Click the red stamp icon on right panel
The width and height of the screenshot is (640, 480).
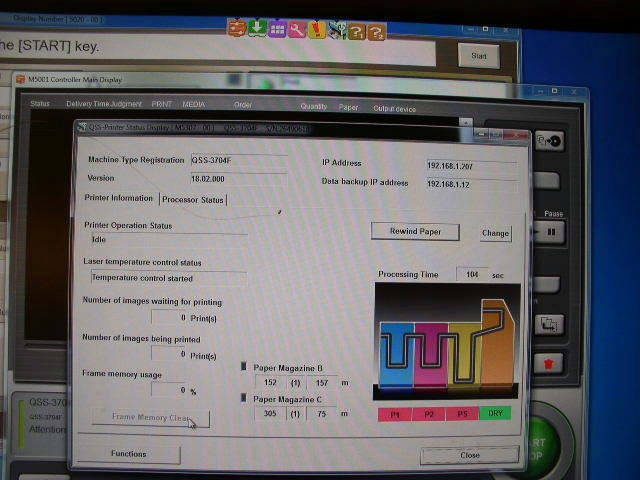551,362
